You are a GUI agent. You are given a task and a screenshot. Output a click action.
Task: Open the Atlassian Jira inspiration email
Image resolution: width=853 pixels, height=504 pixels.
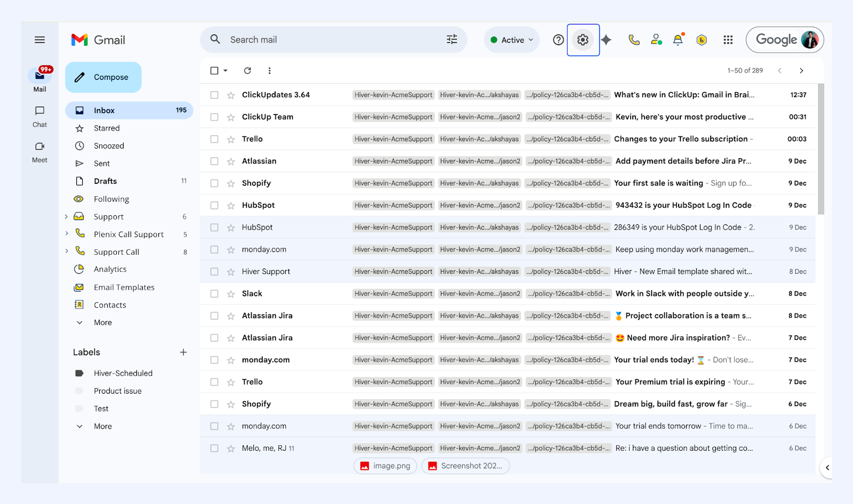coord(508,338)
